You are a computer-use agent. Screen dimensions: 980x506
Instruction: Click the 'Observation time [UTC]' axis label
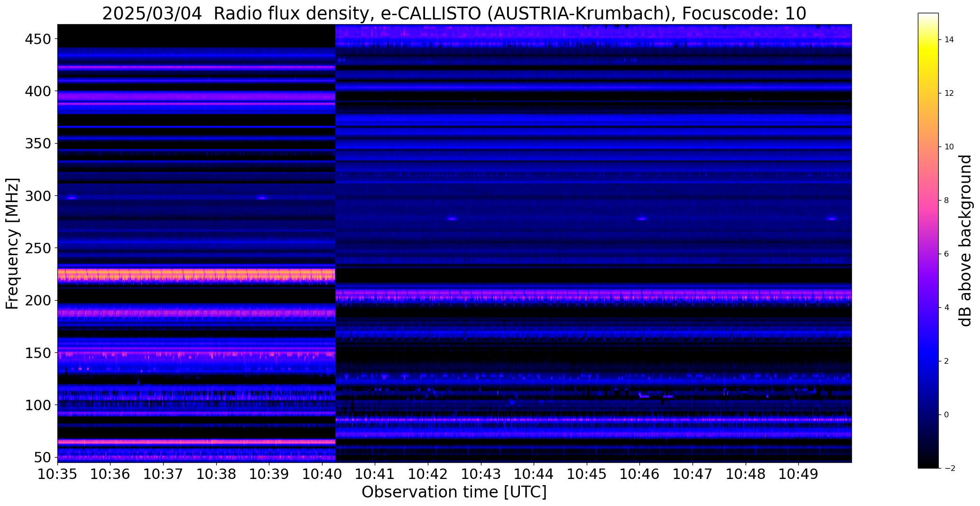click(454, 492)
